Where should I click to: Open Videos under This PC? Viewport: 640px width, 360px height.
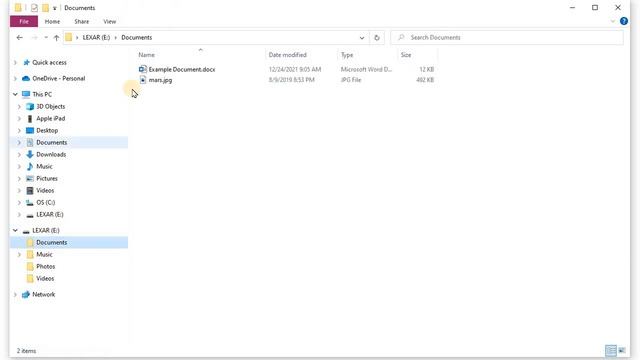(45, 191)
